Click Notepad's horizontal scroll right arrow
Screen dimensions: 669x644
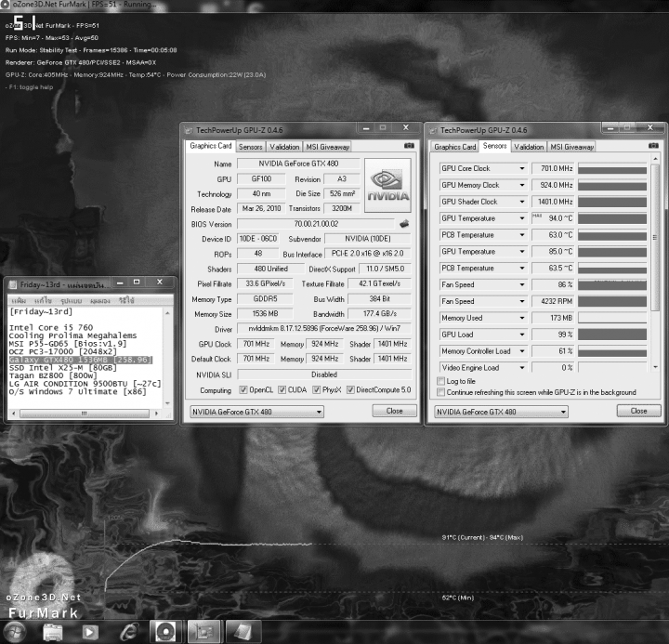coord(157,414)
